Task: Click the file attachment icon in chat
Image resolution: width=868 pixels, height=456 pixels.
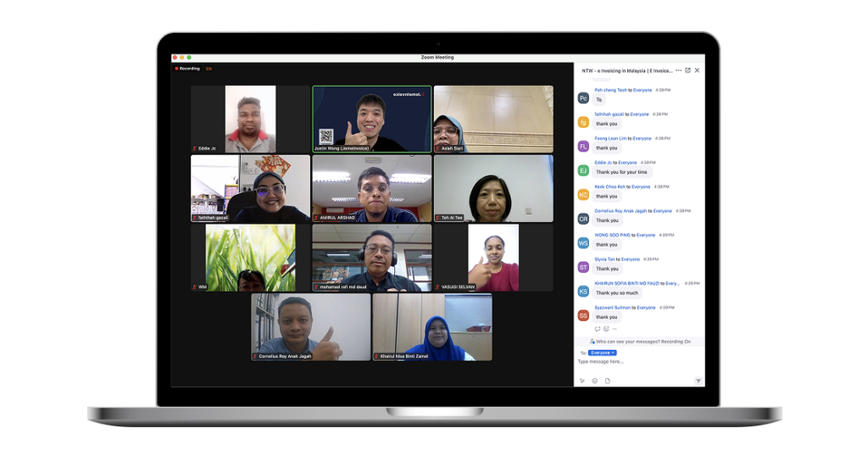Action: tap(607, 381)
